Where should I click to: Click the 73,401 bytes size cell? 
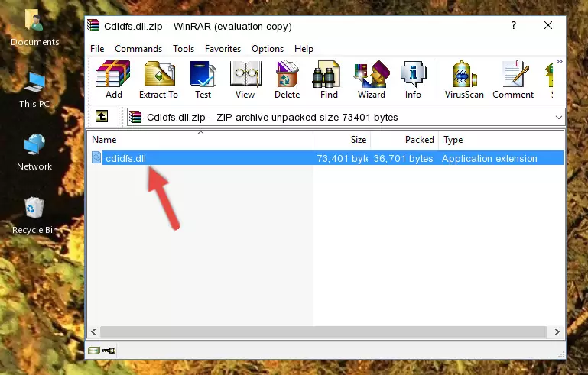pyautogui.click(x=342, y=158)
